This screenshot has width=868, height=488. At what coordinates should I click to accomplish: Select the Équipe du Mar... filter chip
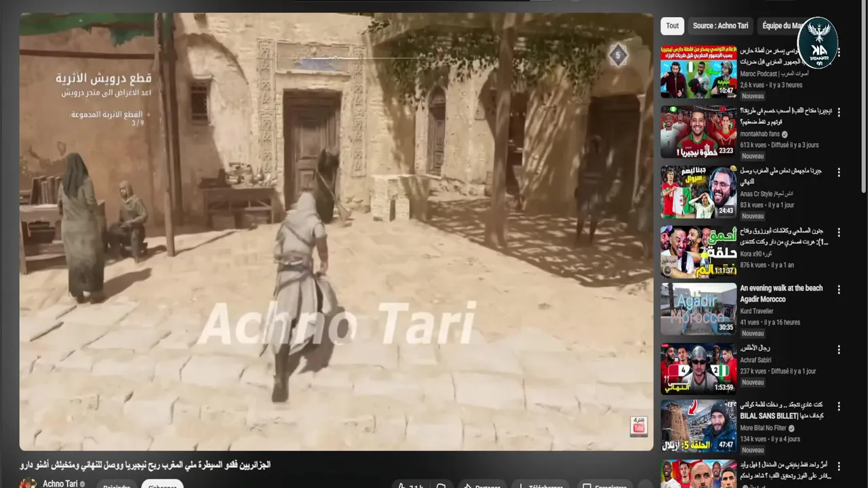click(x=782, y=26)
